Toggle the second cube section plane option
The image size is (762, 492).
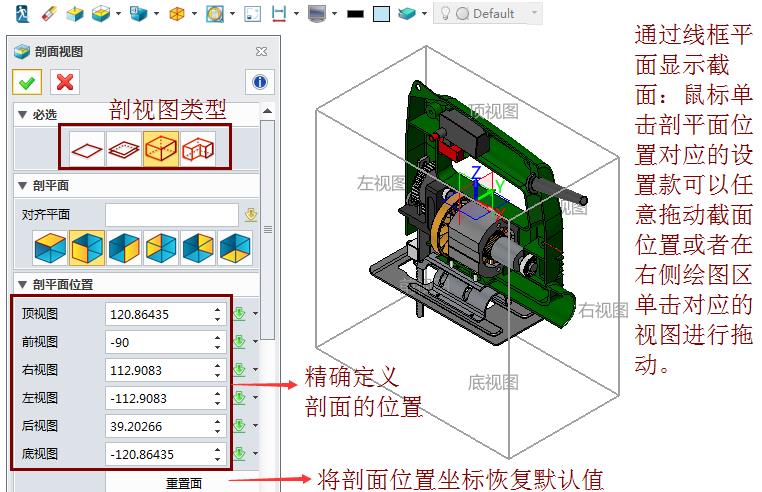click(x=87, y=246)
